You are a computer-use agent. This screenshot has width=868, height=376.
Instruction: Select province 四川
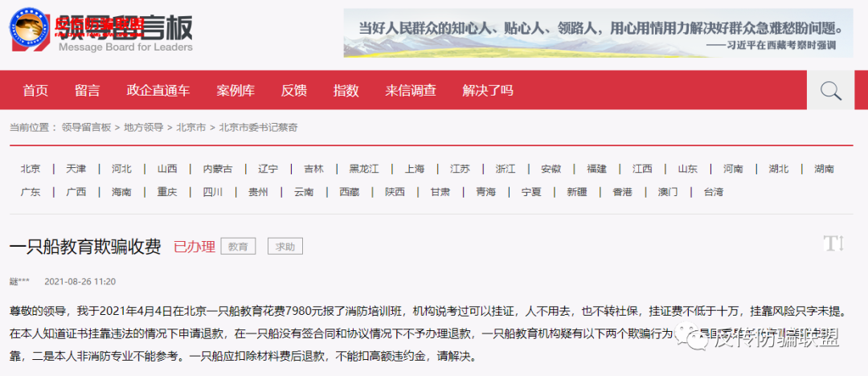click(212, 192)
